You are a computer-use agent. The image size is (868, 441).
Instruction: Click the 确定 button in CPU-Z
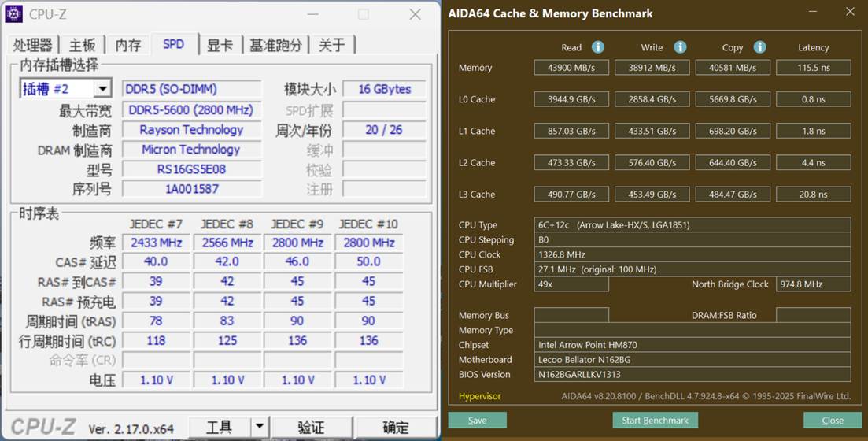[x=397, y=427]
